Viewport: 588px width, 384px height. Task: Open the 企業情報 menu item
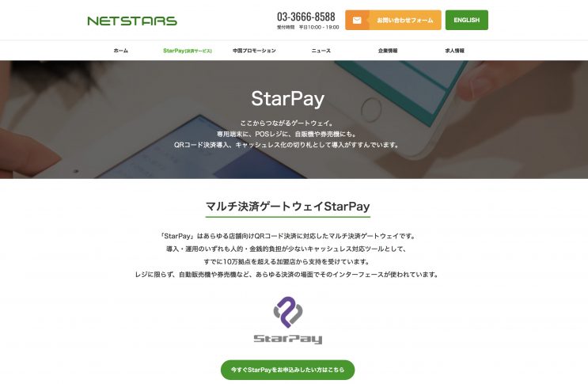[x=388, y=51]
